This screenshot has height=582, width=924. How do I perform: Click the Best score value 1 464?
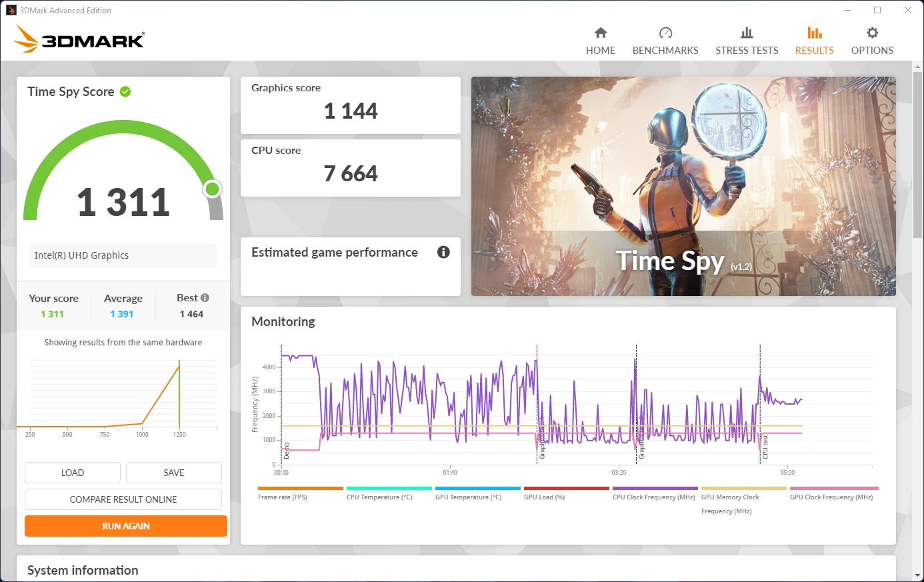point(191,314)
